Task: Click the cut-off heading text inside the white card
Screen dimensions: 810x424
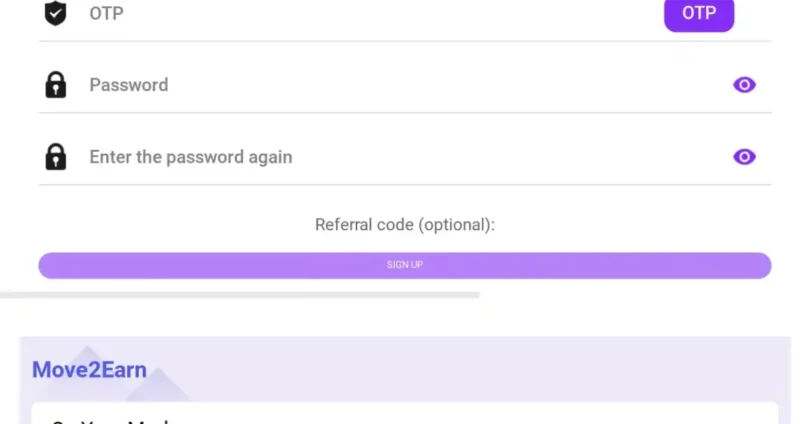Action: (x=111, y=421)
